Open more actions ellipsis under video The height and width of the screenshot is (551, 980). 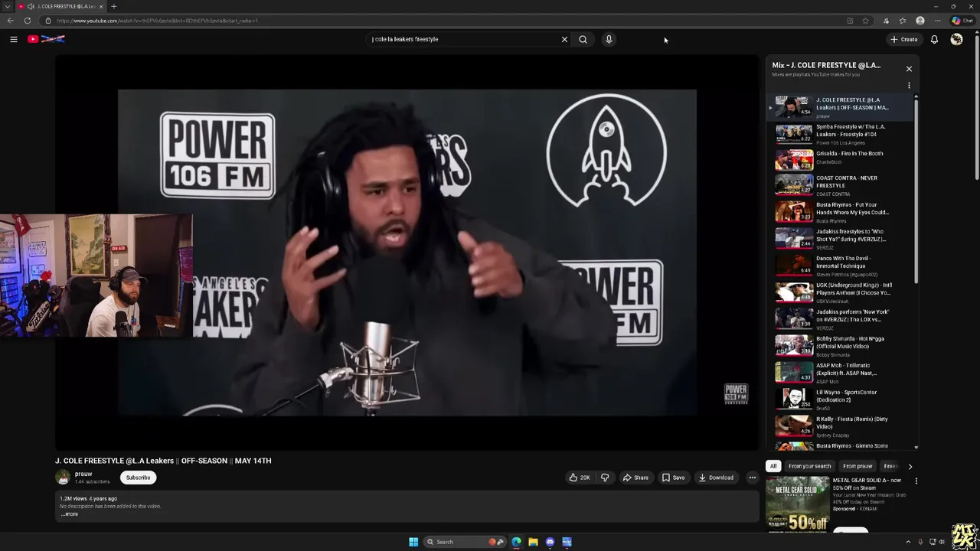click(x=752, y=478)
